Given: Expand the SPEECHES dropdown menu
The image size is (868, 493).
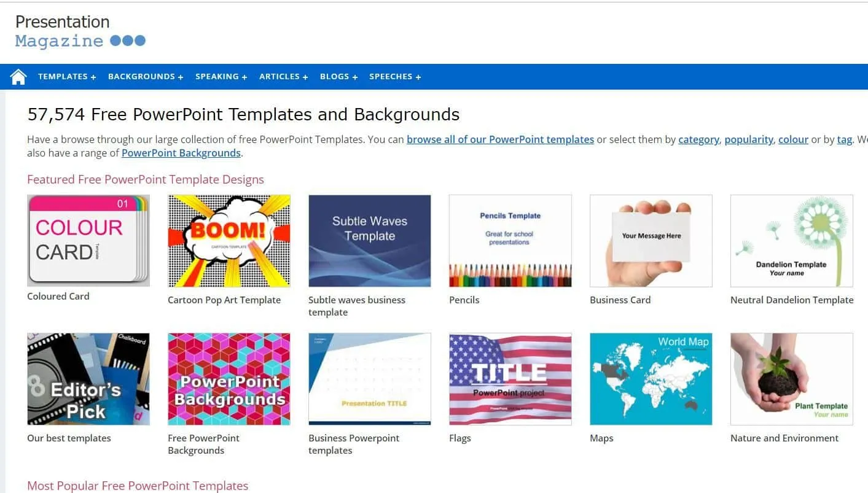Looking at the screenshot, I should tap(392, 76).
